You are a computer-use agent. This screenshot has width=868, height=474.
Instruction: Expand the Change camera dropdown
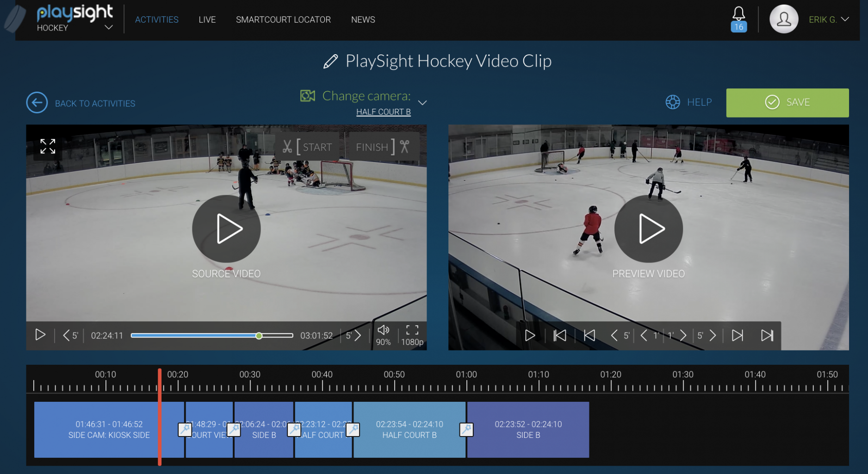[x=422, y=102]
